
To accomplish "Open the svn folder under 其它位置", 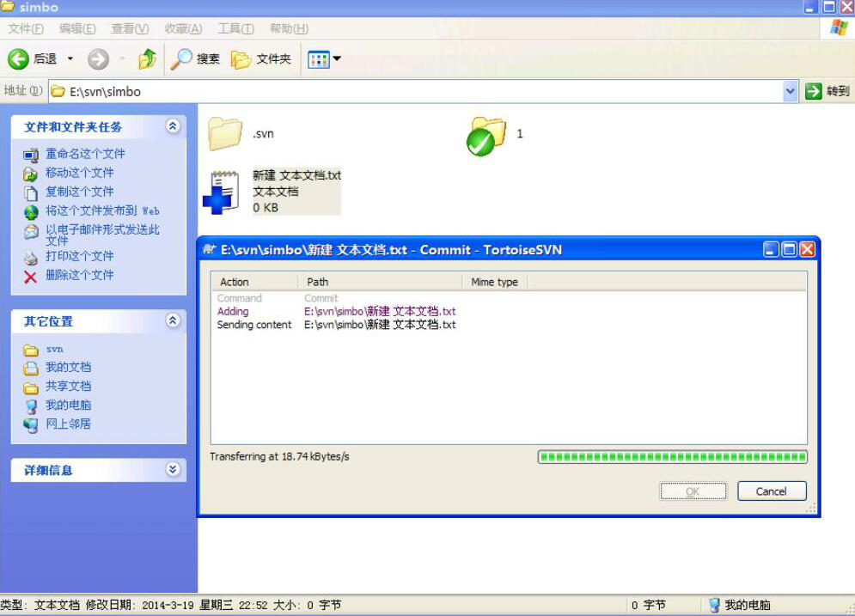I will tap(54, 349).
